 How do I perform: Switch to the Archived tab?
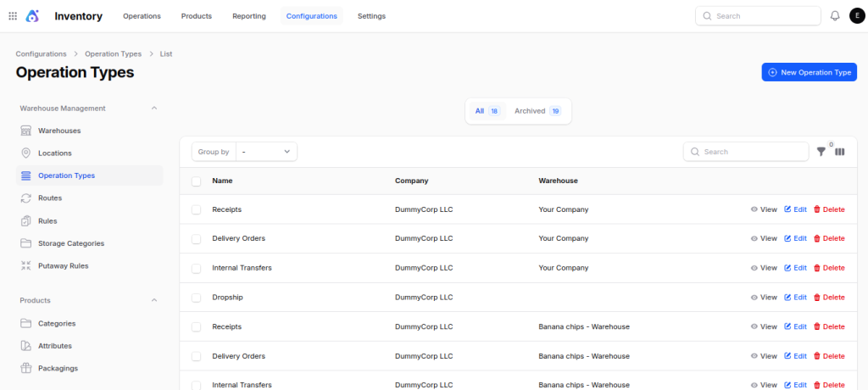tap(537, 111)
